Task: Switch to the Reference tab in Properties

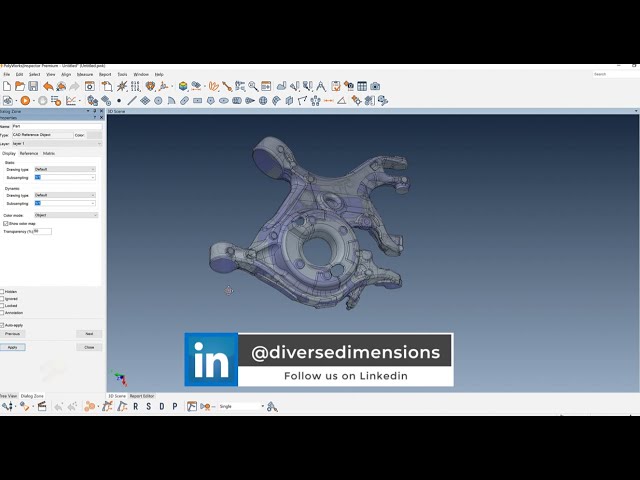Action: (x=29, y=153)
